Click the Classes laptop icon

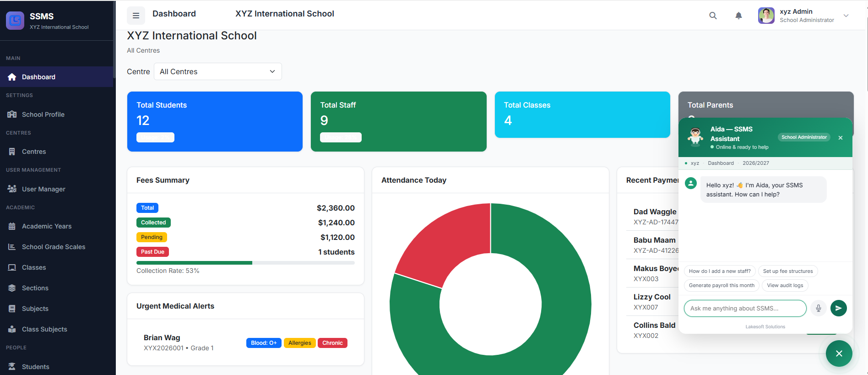point(12,267)
